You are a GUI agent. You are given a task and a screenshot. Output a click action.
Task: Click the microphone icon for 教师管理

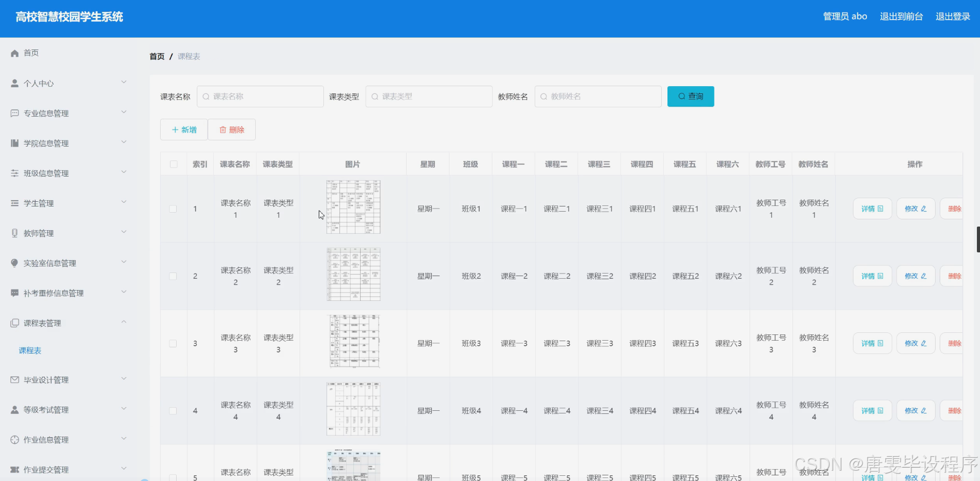tap(14, 233)
